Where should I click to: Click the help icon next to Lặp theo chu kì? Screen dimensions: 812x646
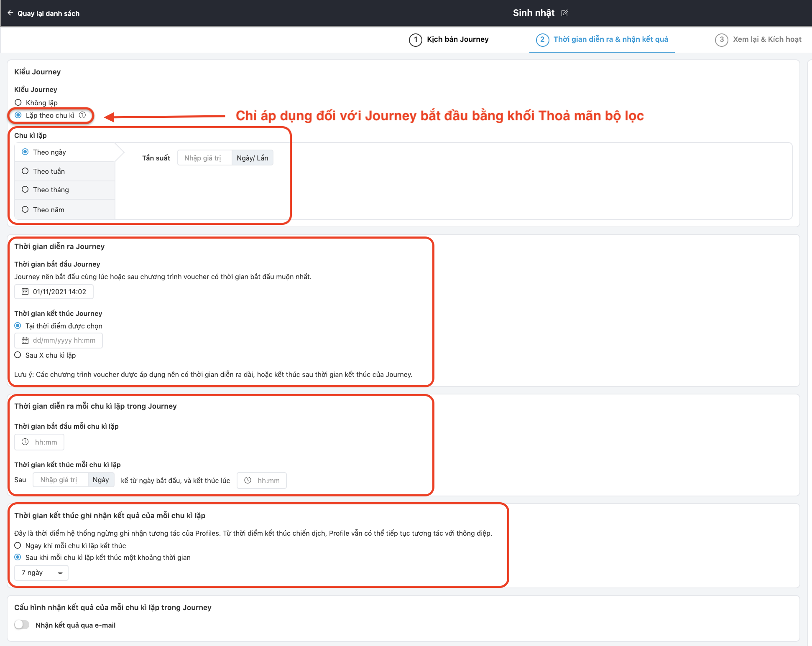82,115
